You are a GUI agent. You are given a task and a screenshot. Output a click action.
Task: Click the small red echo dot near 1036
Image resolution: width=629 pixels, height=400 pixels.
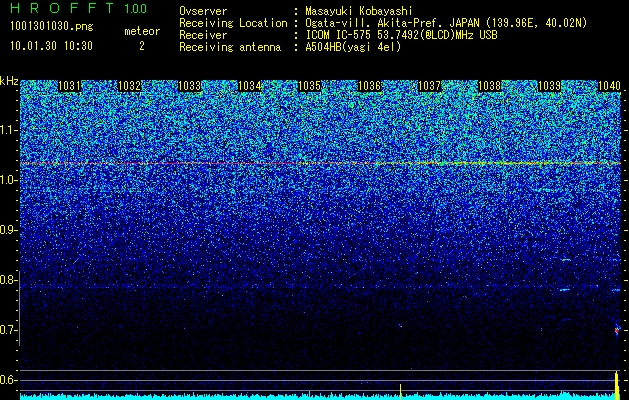(400, 326)
